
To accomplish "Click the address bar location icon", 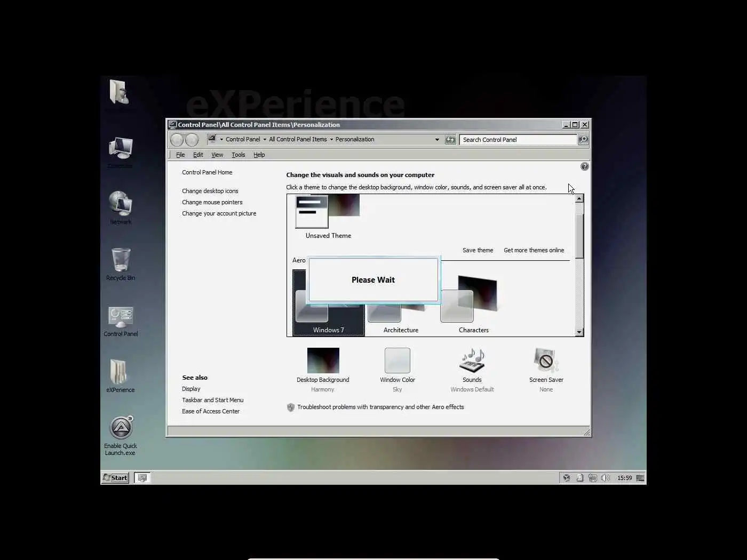I will [x=212, y=139].
